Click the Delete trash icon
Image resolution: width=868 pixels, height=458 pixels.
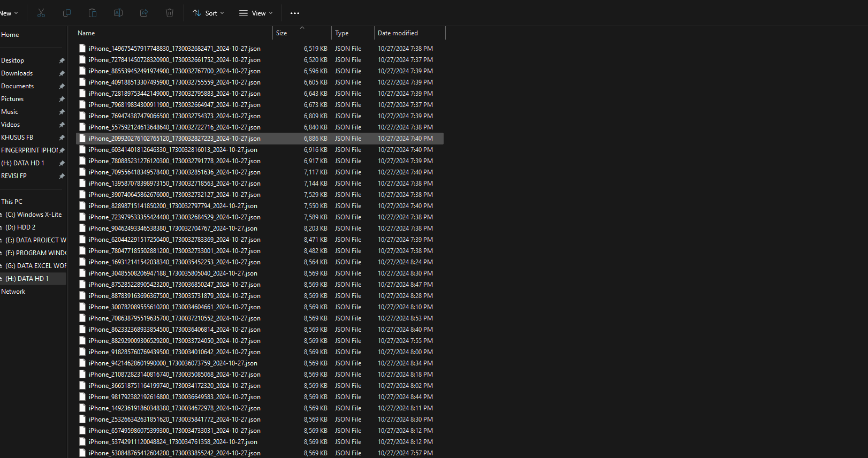tap(170, 13)
